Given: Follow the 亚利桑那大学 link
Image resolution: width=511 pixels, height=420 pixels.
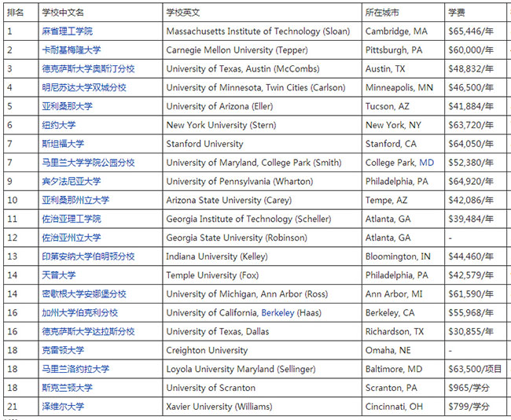Looking at the screenshot, I should [67, 106].
